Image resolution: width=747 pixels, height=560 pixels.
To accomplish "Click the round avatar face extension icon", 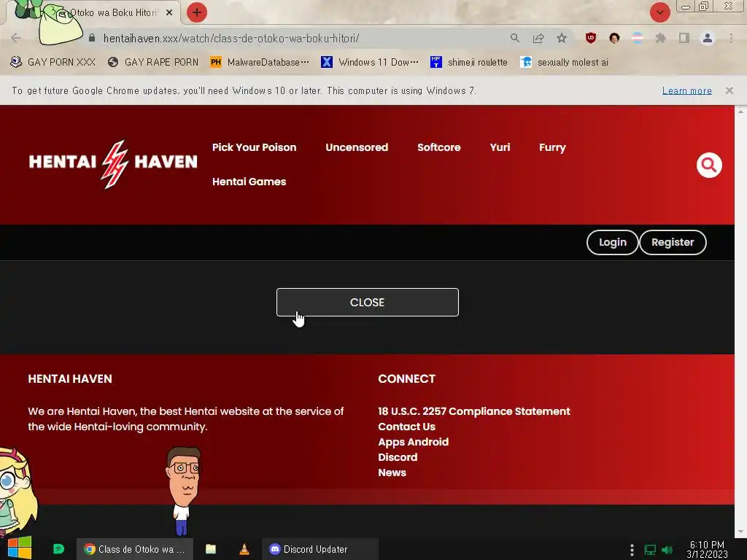I will [x=614, y=38].
